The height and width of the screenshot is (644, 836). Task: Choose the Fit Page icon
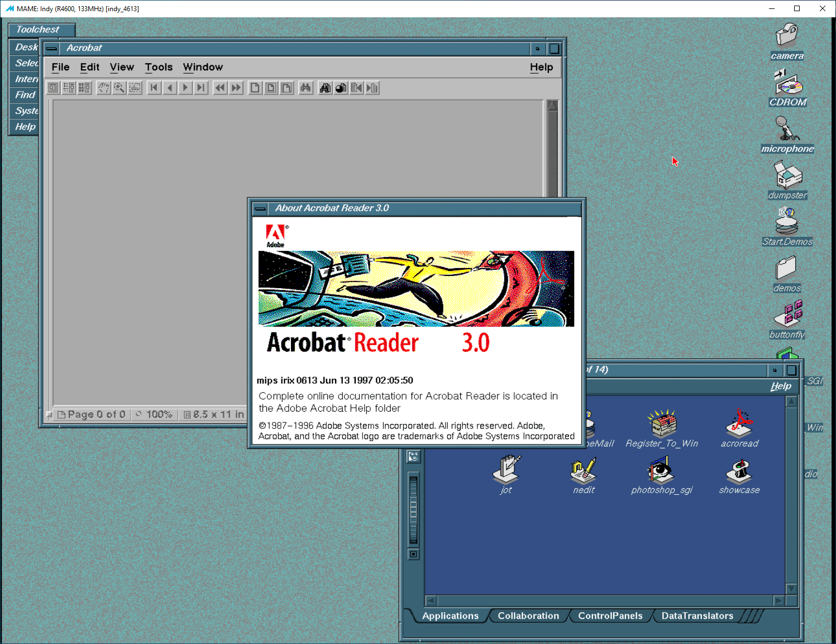coord(271,88)
